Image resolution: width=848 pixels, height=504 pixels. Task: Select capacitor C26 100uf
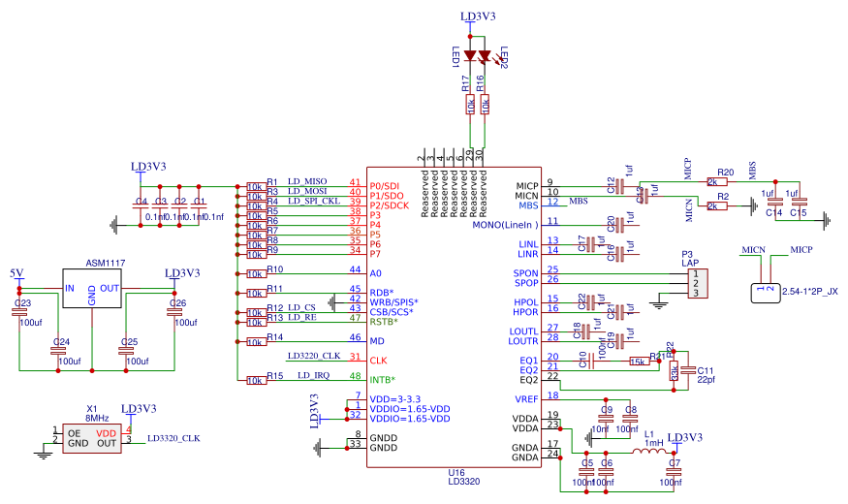(174, 312)
